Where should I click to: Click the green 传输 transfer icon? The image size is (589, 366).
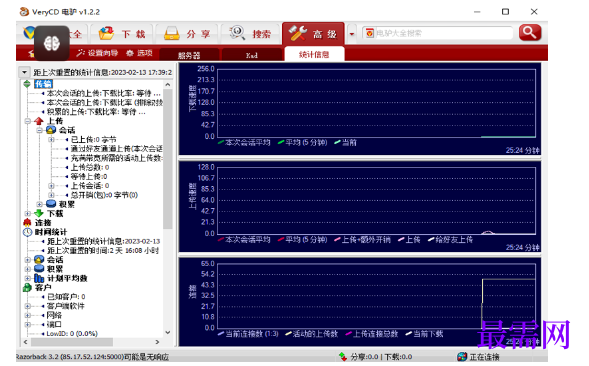click(x=27, y=84)
